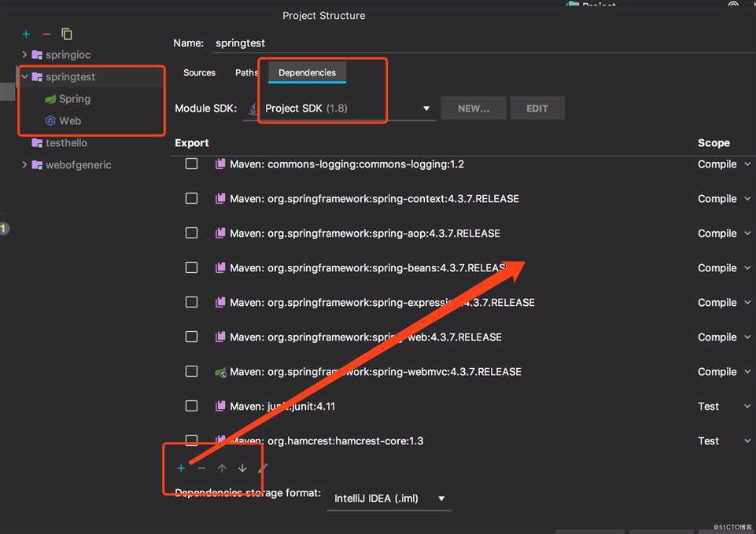Select the spring-beans:4.3.7.RELEASE dependency row
The height and width of the screenshot is (534, 756).
(463, 267)
